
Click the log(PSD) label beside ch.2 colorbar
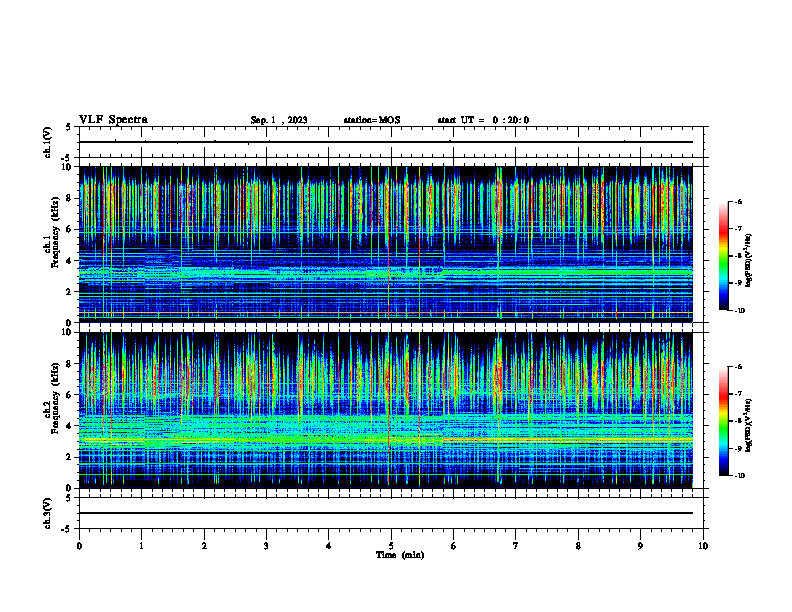tap(749, 425)
